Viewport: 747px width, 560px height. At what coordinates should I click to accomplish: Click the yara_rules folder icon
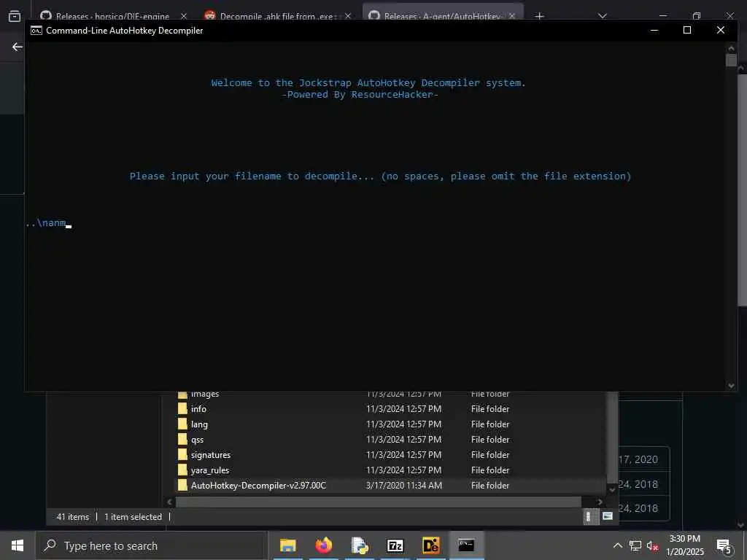pyautogui.click(x=182, y=470)
